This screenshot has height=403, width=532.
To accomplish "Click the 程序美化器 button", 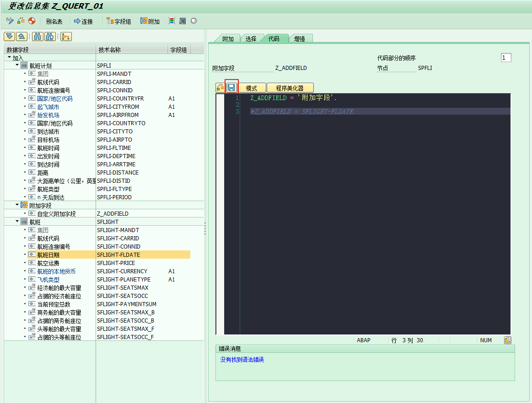I will coord(290,88).
